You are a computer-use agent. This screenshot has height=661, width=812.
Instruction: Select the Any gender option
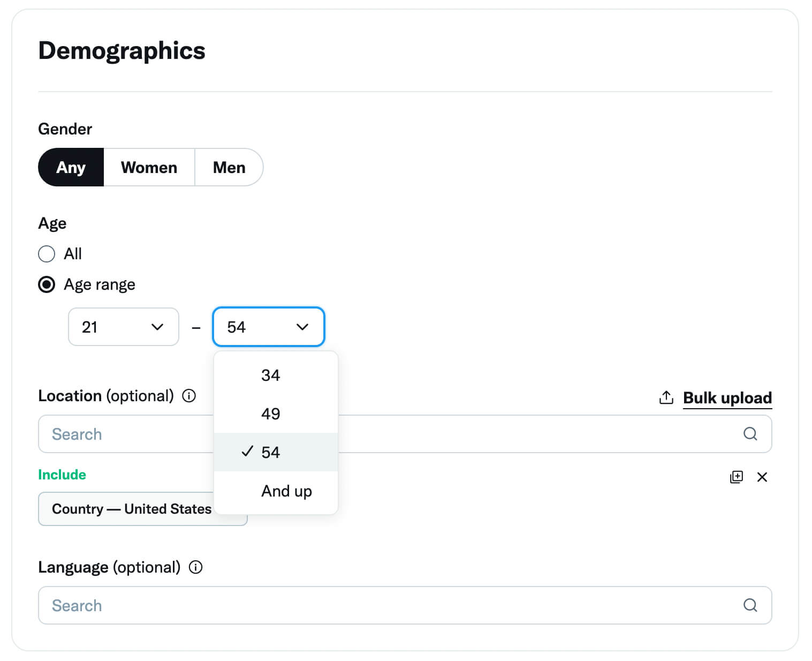coord(71,167)
